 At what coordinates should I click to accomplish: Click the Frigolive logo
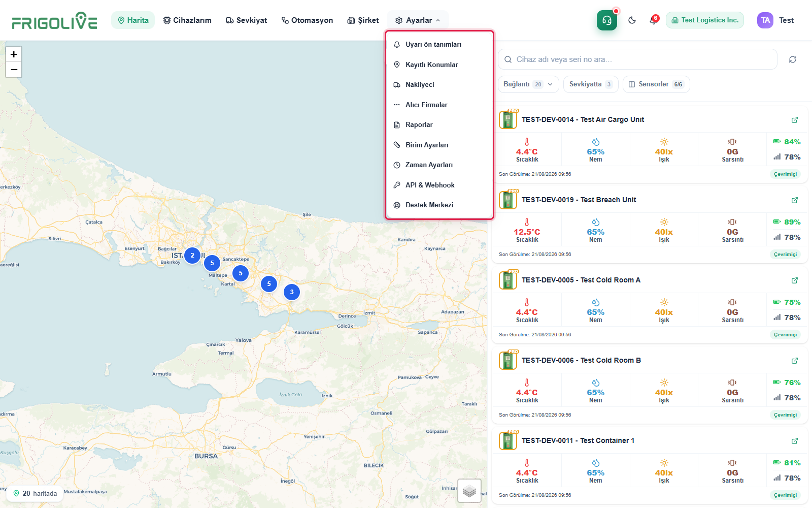(54, 21)
